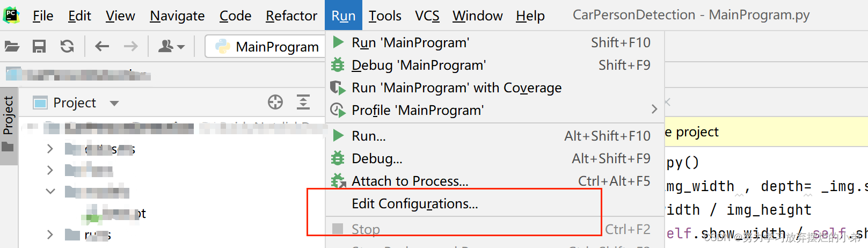
Task: Click the Synchronize refresh icon
Action: (x=67, y=47)
